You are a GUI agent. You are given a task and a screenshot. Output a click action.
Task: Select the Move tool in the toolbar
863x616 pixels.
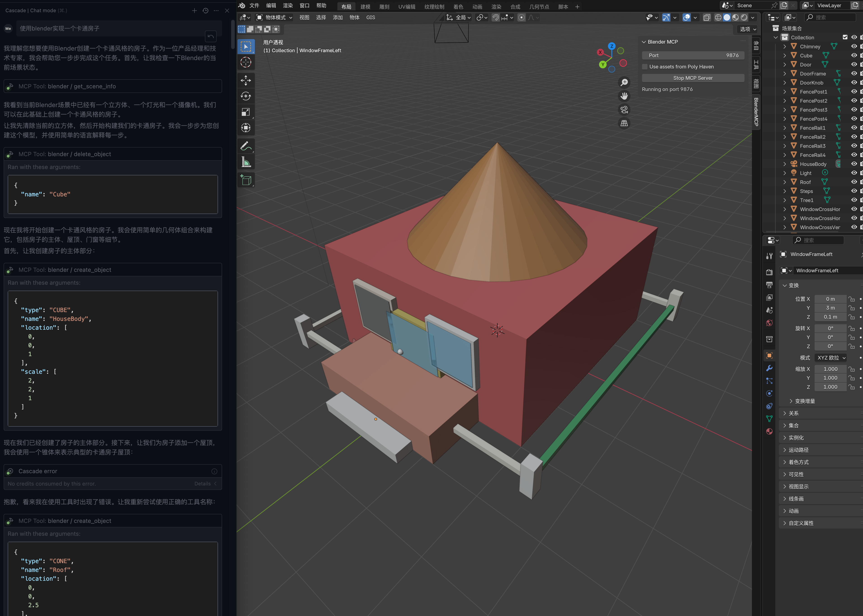246,80
